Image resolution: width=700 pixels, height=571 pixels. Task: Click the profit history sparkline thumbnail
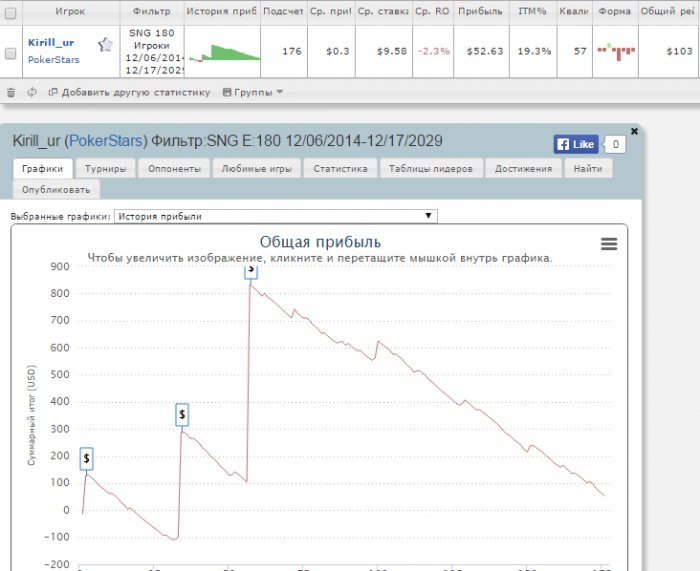click(x=224, y=53)
